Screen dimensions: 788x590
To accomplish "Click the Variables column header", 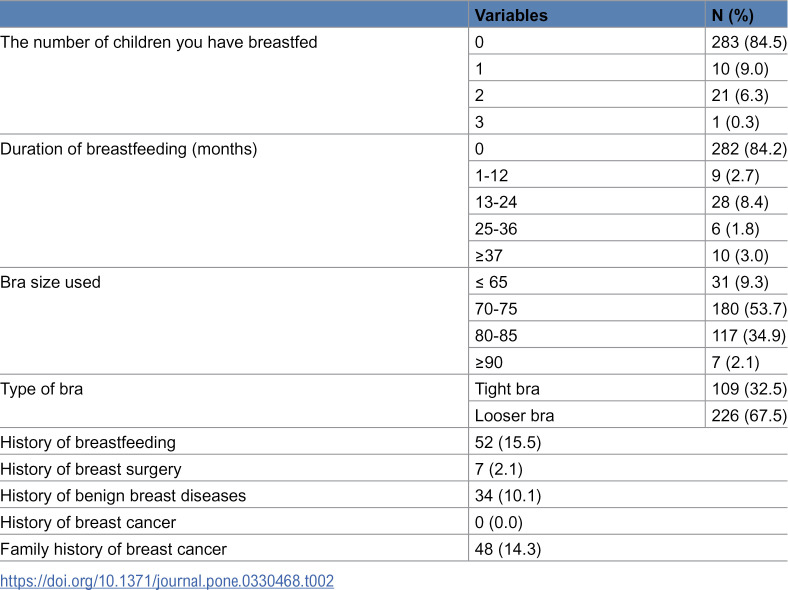I will [511, 16].
